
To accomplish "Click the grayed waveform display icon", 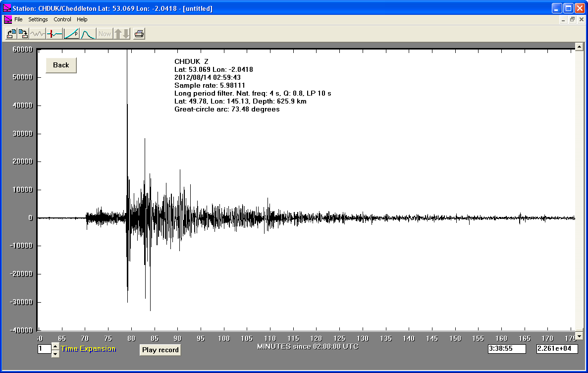I will [38, 34].
